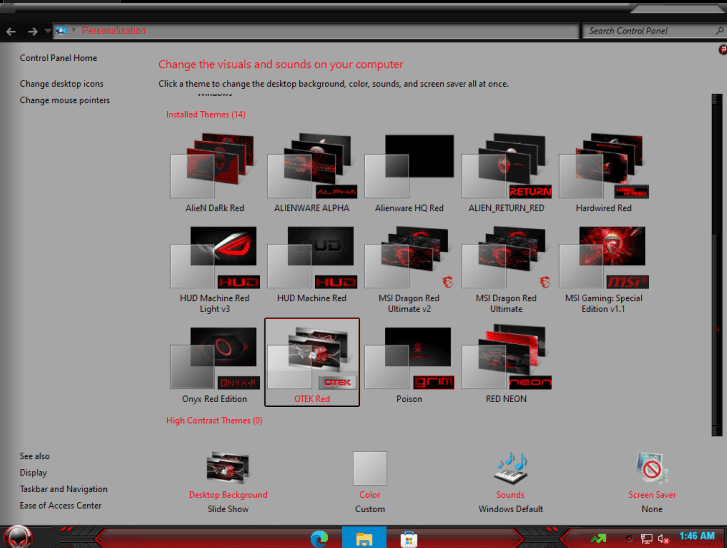The height and width of the screenshot is (548, 727).
Task: Go to Control Panel Home
Action: pos(58,58)
